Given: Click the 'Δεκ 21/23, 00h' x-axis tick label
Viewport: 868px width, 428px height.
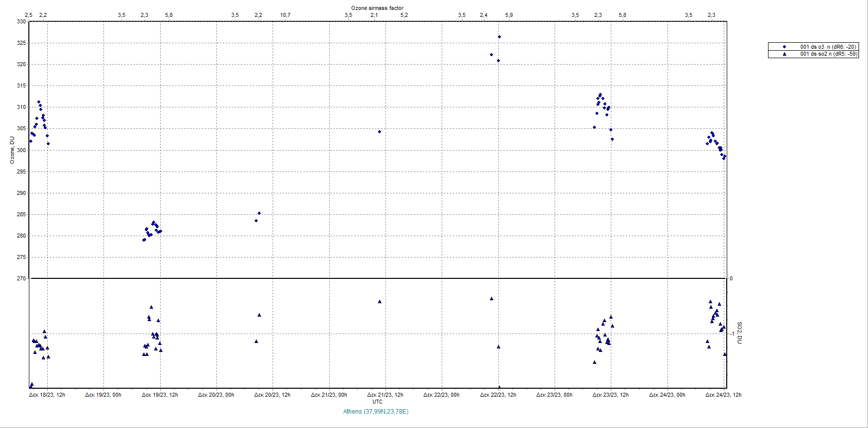Looking at the screenshot, I should coord(329,395).
